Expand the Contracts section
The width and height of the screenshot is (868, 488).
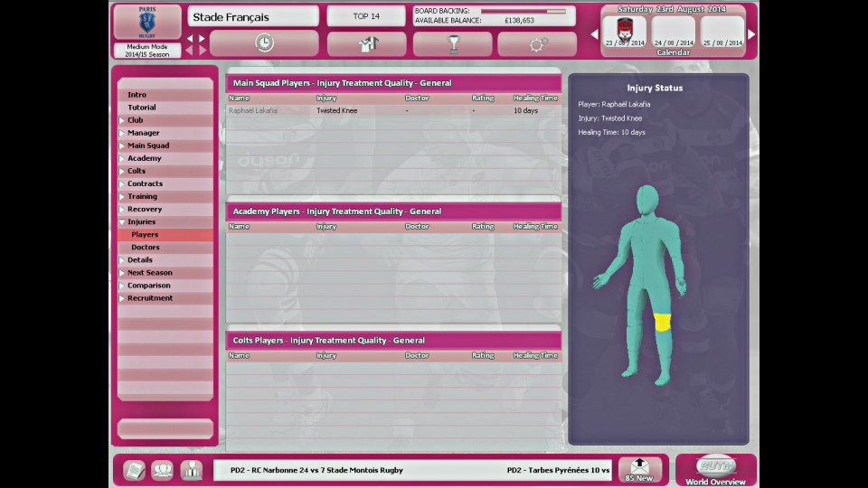click(x=122, y=183)
